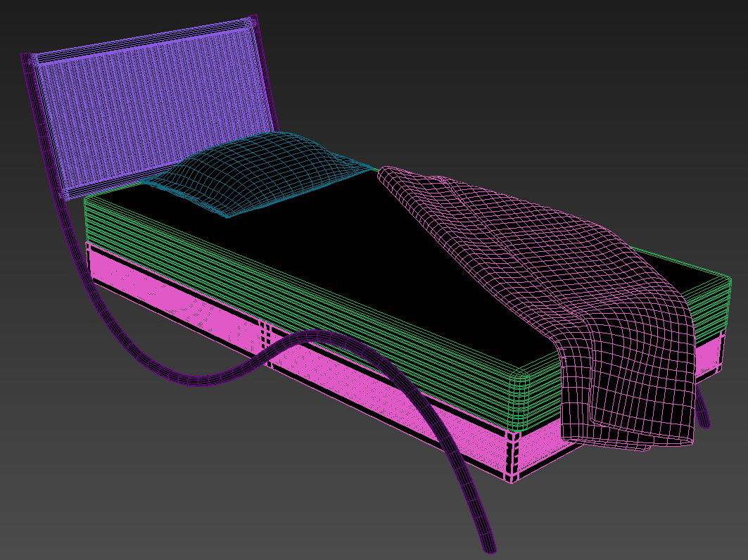Image resolution: width=748 pixels, height=560 pixels.
Task: Click the black top surface of mattress
Action: tap(352, 246)
